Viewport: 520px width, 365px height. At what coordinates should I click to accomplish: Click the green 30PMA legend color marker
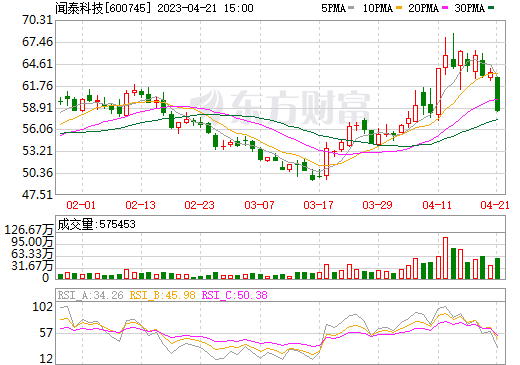pos(491,8)
